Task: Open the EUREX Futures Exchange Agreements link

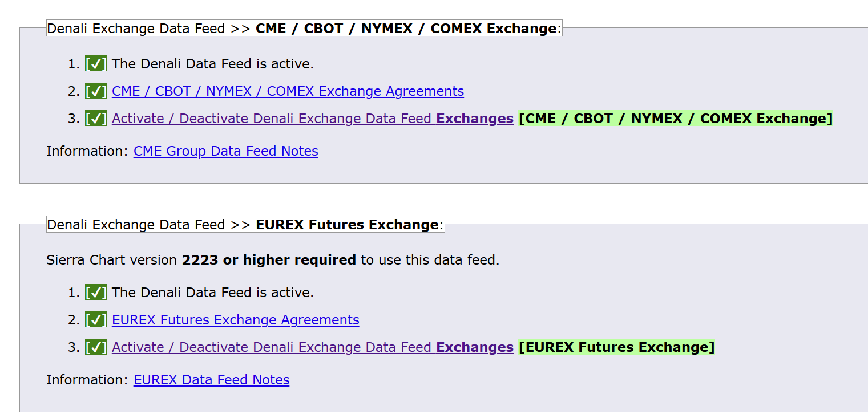Action: coord(235,320)
